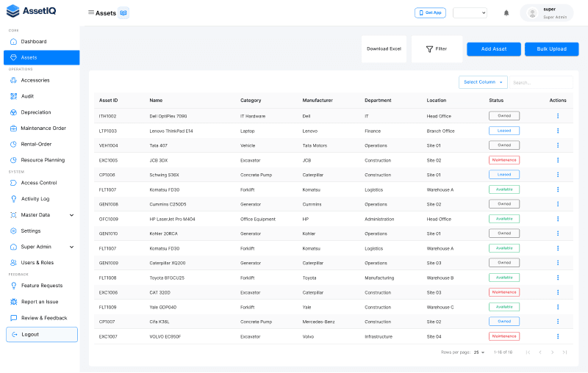The height and width of the screenshot is (373, 588).
Task: Click the Access Control sidebar icon
Action: click(x=13, y=183)
